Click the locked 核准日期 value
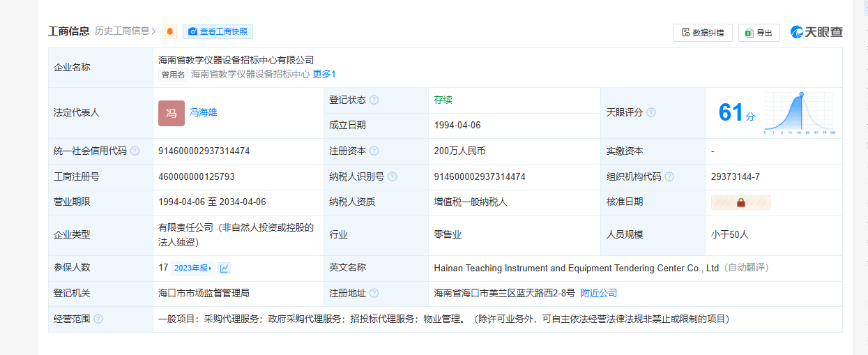Screen dimensions: 868x355 coord(741,202)
